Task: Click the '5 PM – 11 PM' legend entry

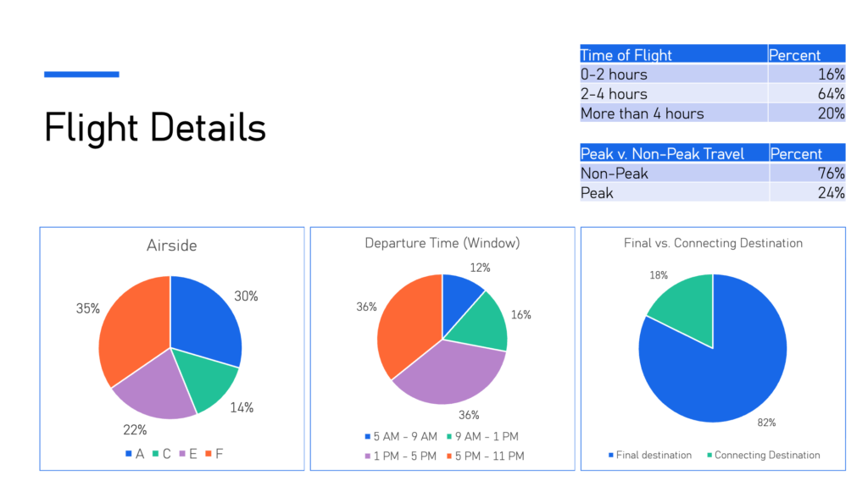Action: (x=486, y=456)
